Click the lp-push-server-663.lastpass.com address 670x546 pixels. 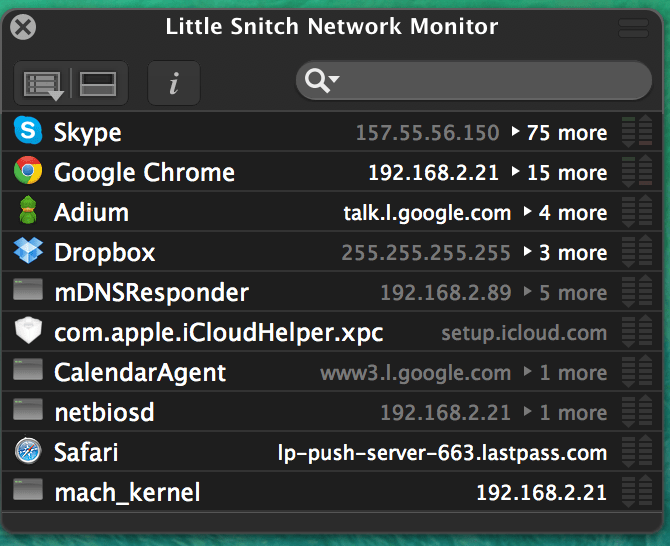[x=442, y=453]
